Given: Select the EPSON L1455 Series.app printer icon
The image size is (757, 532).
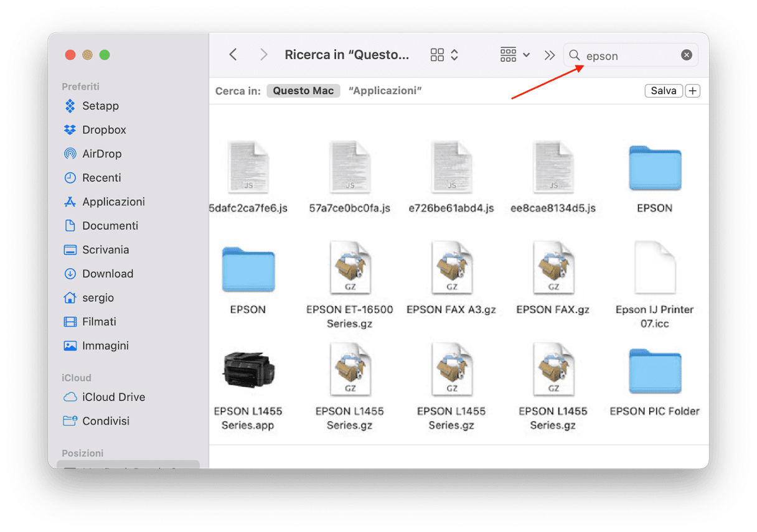Looking at the screenshot, I should point(248,371).
